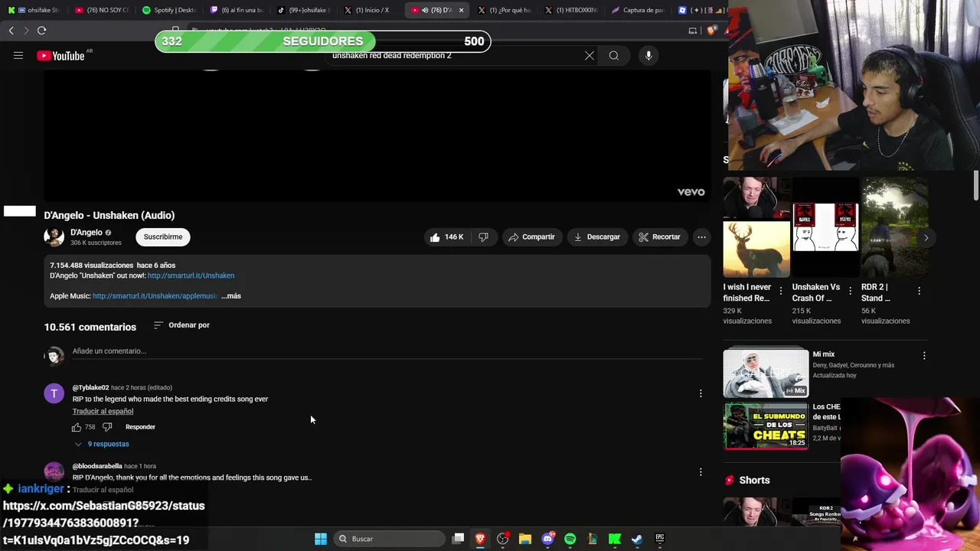Open Brave browser from the taskbar
This screenshot has height=551, width=980.
point(480,539)
